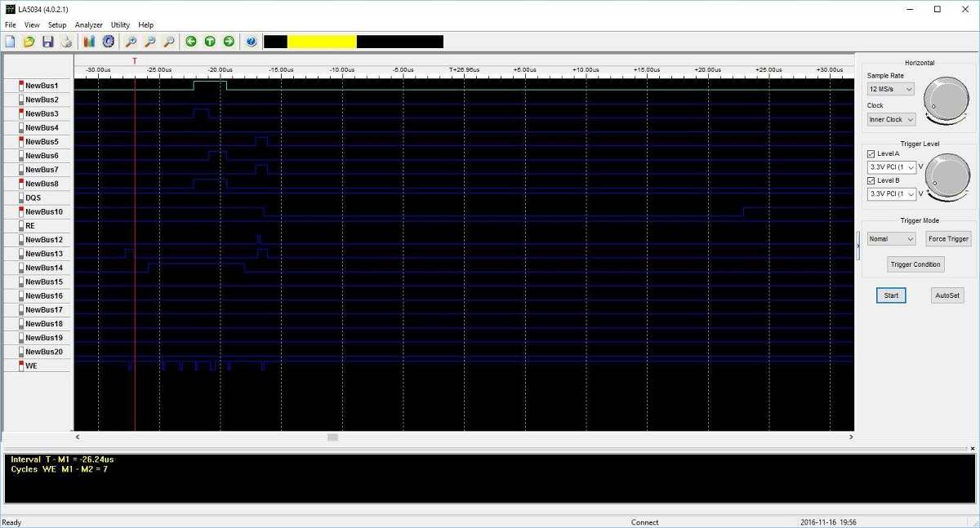Open the Trigger Mode Normal dropdown
Viewport: 980px width, 528px height.
pos(891,239)
